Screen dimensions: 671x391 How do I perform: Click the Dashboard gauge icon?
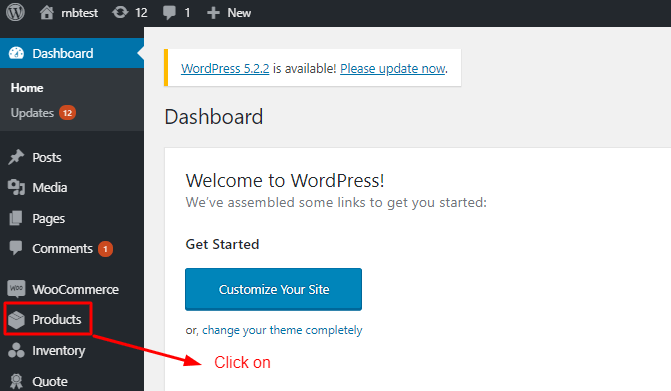(17, 53)
